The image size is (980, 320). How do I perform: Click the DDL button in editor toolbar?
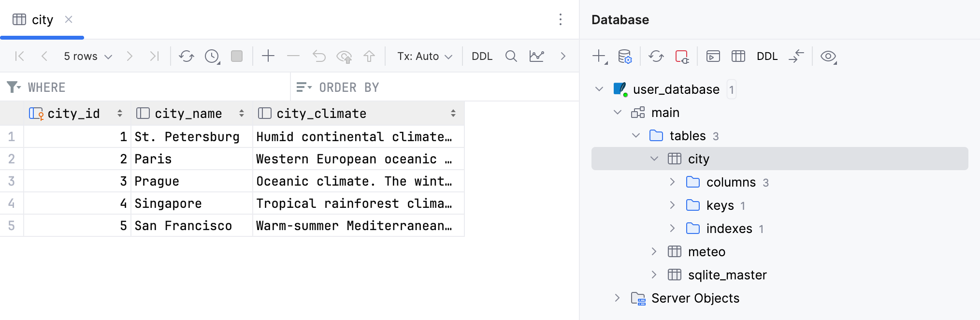[x=482, y=57]
